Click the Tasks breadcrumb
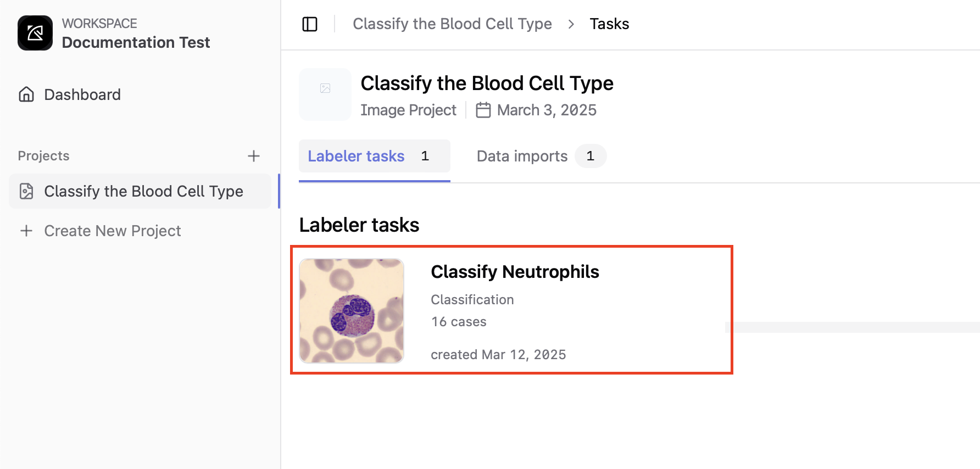This screenshot has height=469, width=980. 609,24
